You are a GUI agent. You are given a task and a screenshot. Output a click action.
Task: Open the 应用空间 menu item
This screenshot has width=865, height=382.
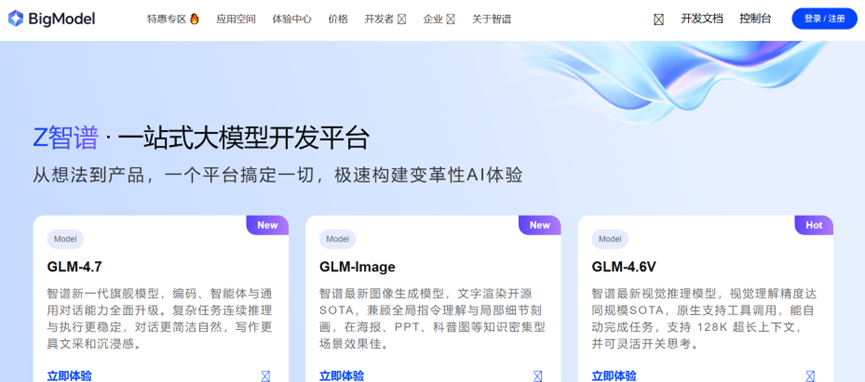click(236, 19)
